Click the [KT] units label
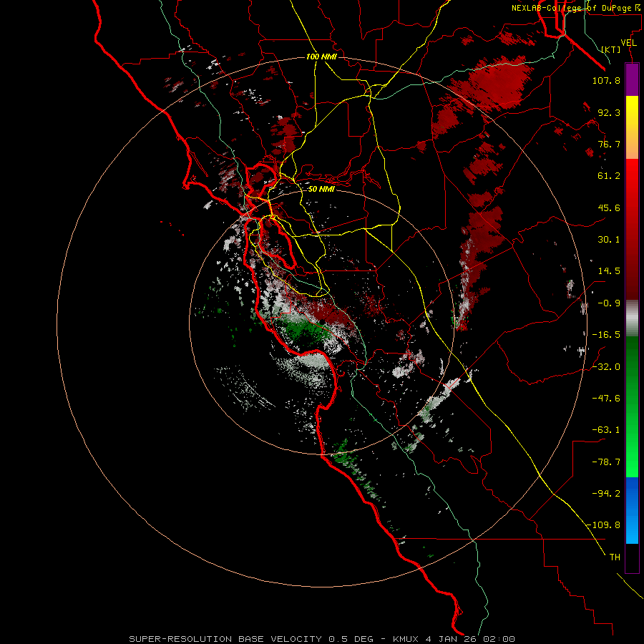This screenshot has height=644, width=644. coord(611,49)
